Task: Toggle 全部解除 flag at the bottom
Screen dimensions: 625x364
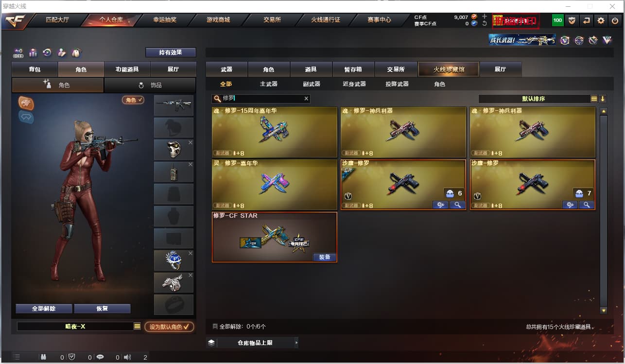Action: [215, 327]
